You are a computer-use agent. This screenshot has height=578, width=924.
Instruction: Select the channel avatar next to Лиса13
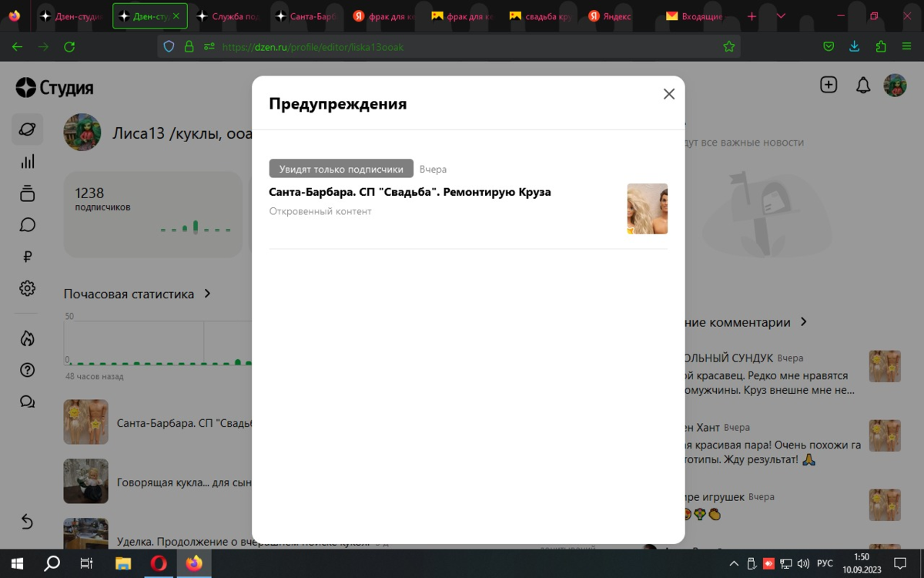tap(82, 132)
